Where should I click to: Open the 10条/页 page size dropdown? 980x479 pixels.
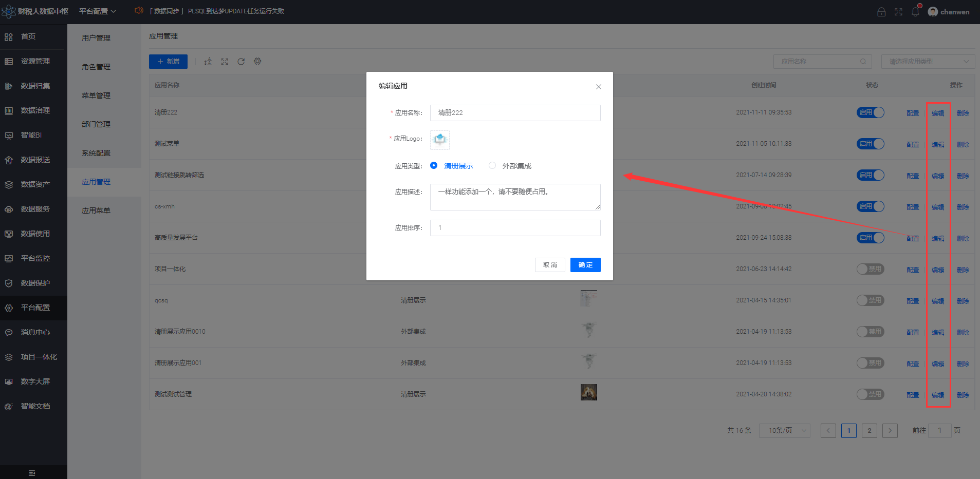[x=786, y=431]
